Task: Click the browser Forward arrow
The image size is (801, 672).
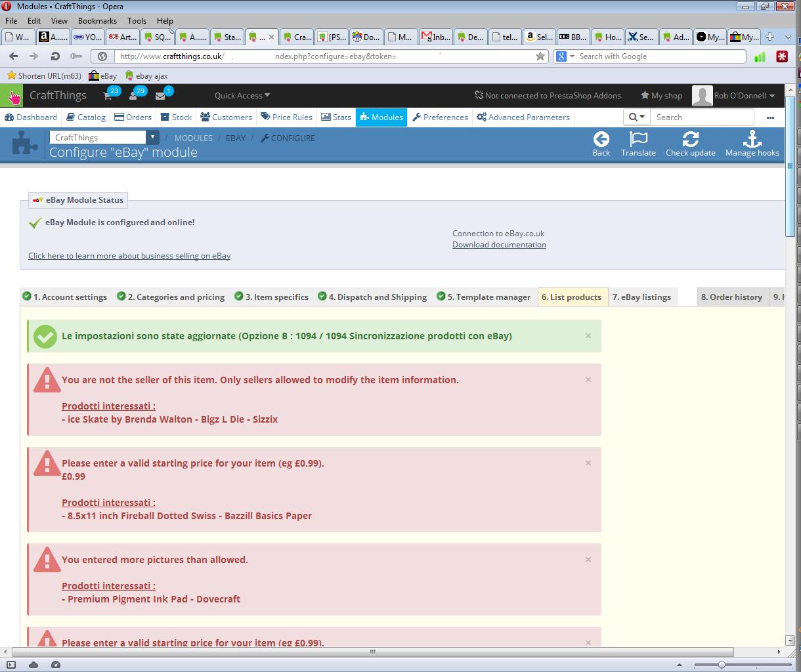Action: click(x=34, y=56)
